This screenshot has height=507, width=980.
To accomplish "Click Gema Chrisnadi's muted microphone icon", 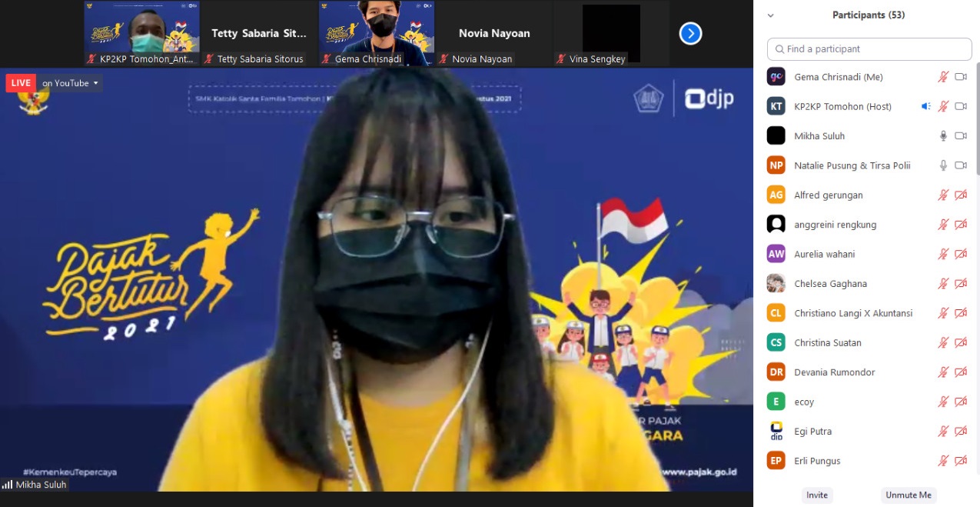I will pos(943,77).
